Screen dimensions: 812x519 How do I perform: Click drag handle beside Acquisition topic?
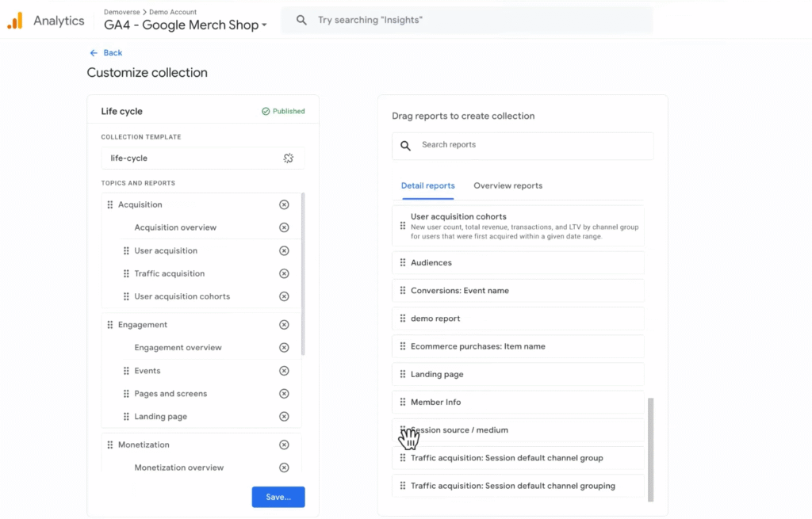[109, 205]
